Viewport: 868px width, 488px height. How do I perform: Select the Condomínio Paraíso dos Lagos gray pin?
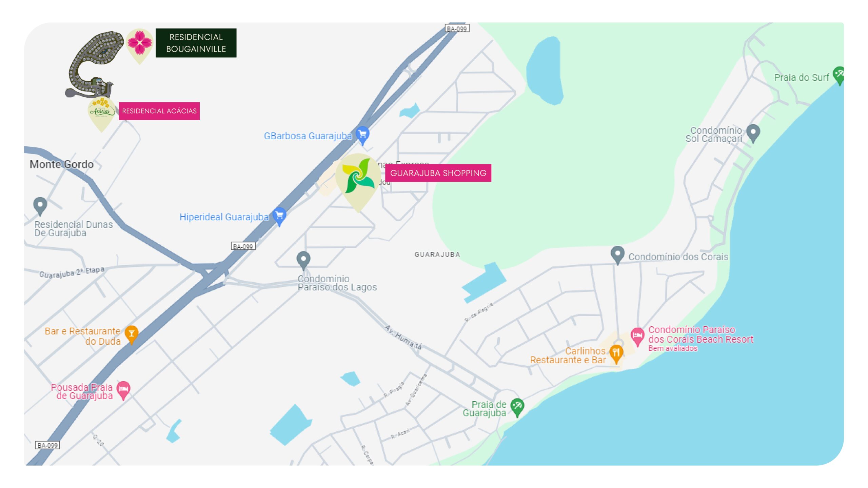(x=303, y=261)
